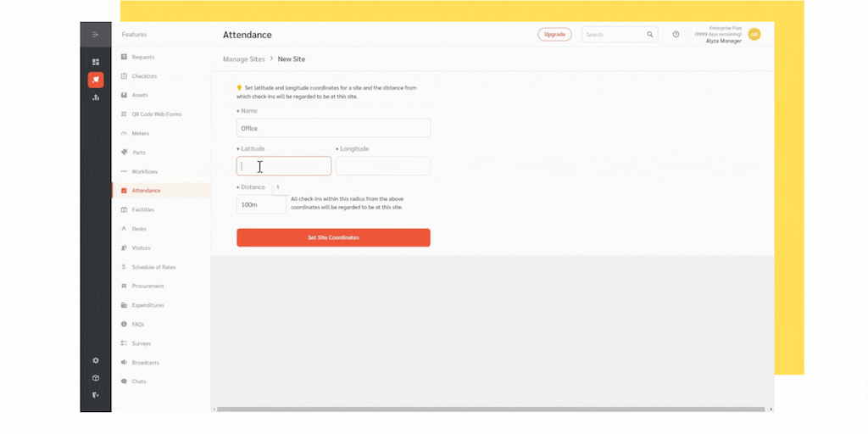This screenshot has width=868, height=434.
Task: Click the search magnifier icon
Action: (x=650, y=34)
